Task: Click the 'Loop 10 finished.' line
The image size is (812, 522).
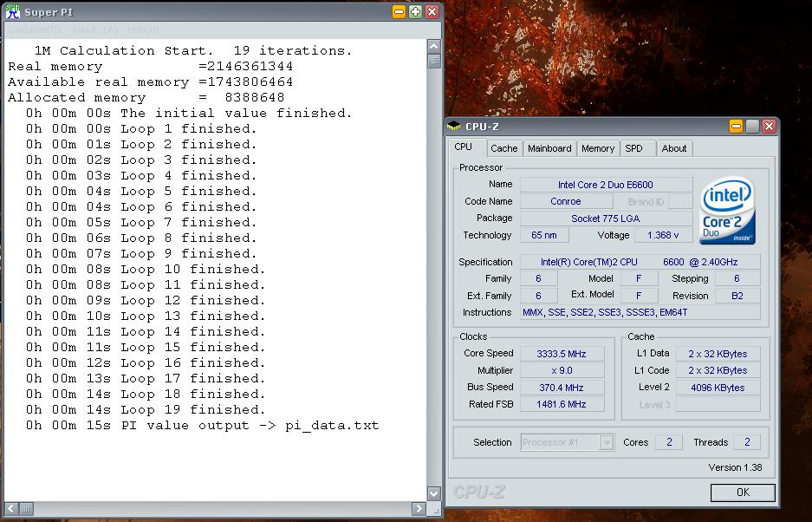Action: (x=146, y=269)
